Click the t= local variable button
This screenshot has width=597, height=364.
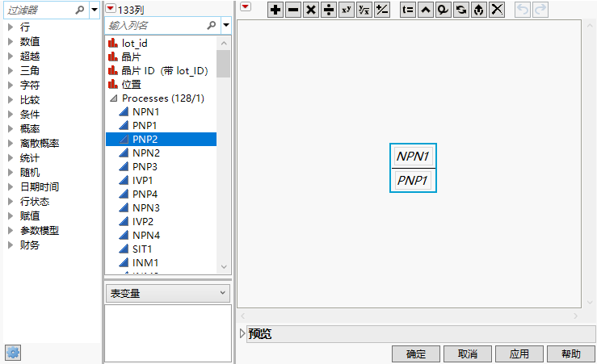pos(408,10)
